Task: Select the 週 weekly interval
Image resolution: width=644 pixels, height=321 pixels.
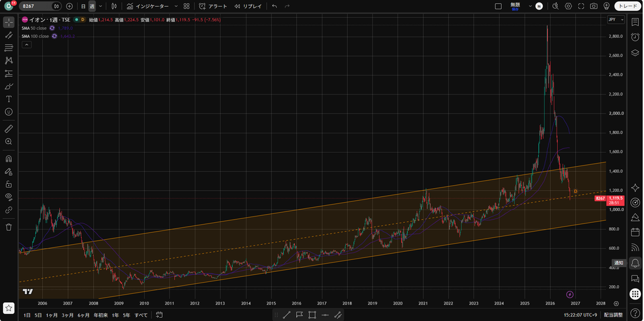Action: coord(92,6)
